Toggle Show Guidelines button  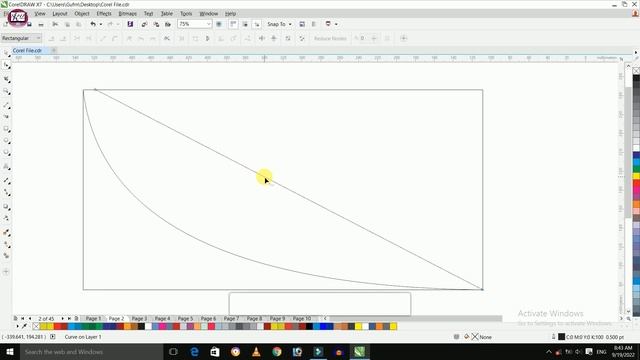(x=257, y=24)
